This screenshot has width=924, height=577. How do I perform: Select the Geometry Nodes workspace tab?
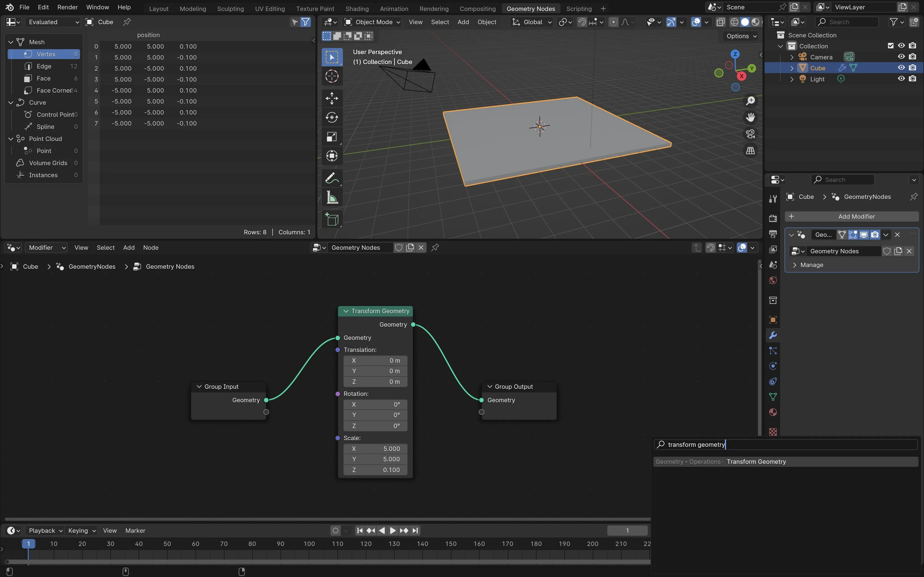[x=531, y=8]
